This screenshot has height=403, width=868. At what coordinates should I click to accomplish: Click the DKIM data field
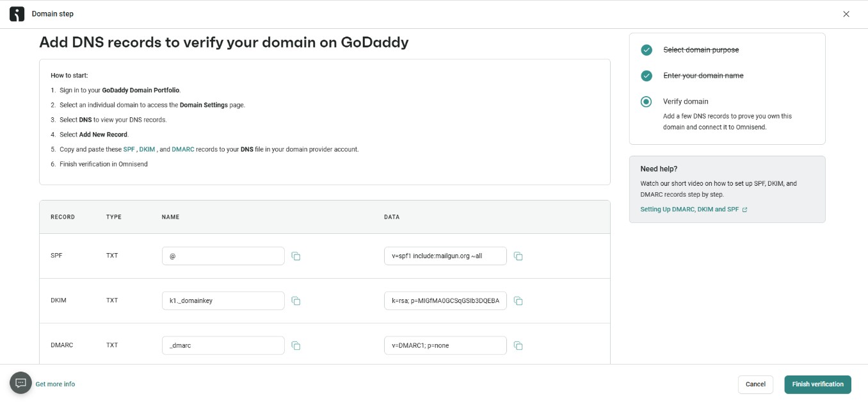(x=446, y=300)
